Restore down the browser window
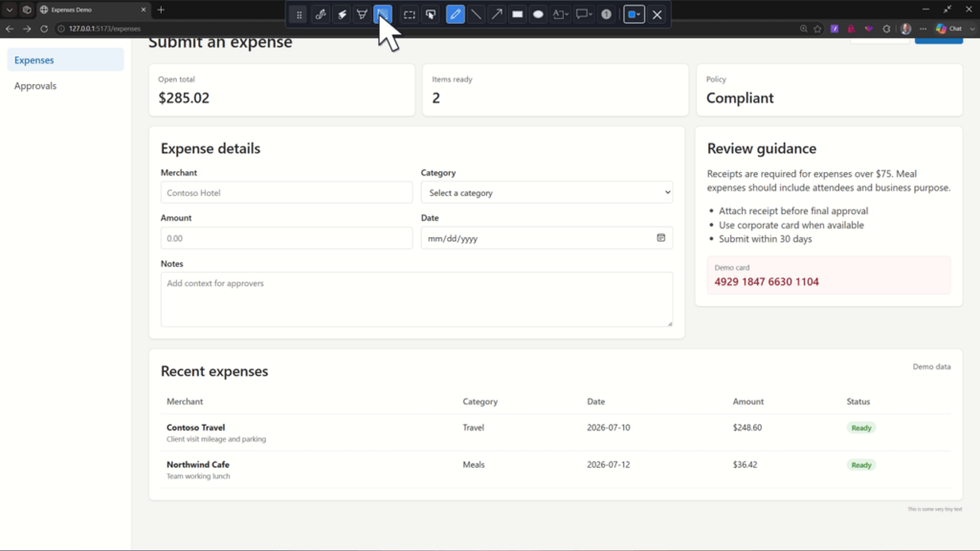Viewport: 980px width, 551px height. [x=947, y=10]
